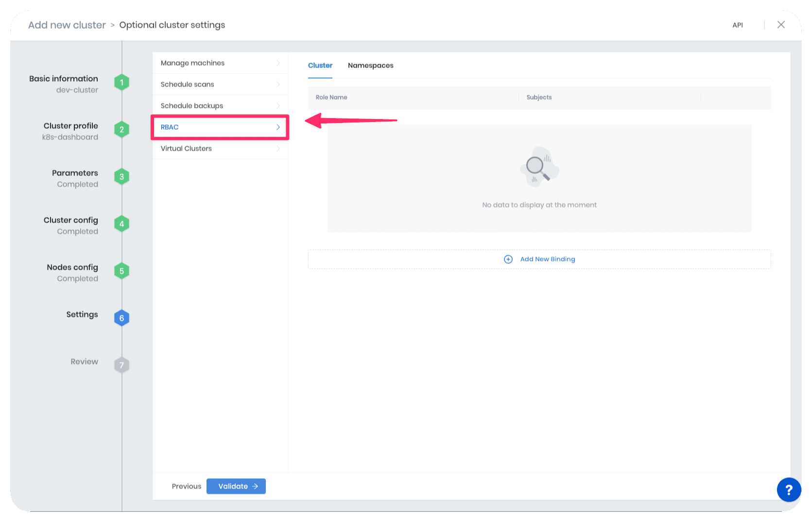Switch to the Namespaces tab

[371, 65]
